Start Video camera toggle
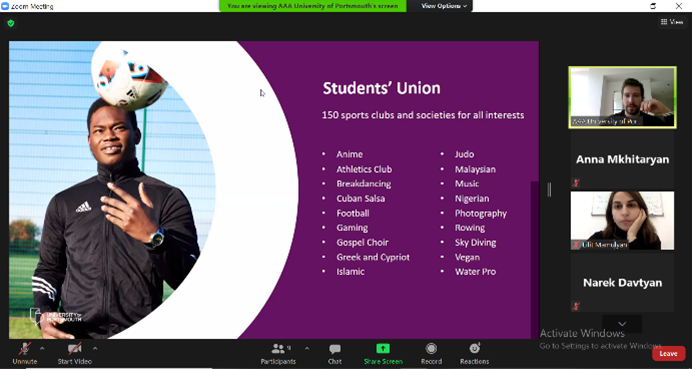Screen dimensions: 692x369 (75, 353)
